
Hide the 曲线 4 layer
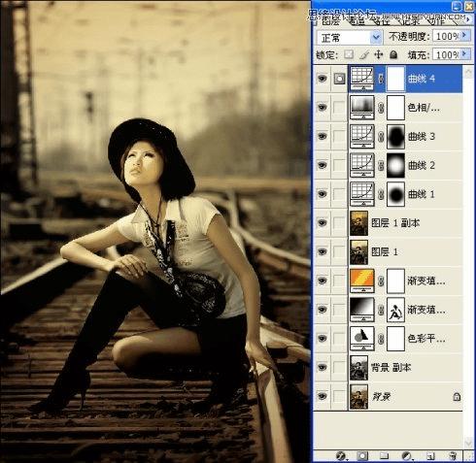(x=322, y=79)
